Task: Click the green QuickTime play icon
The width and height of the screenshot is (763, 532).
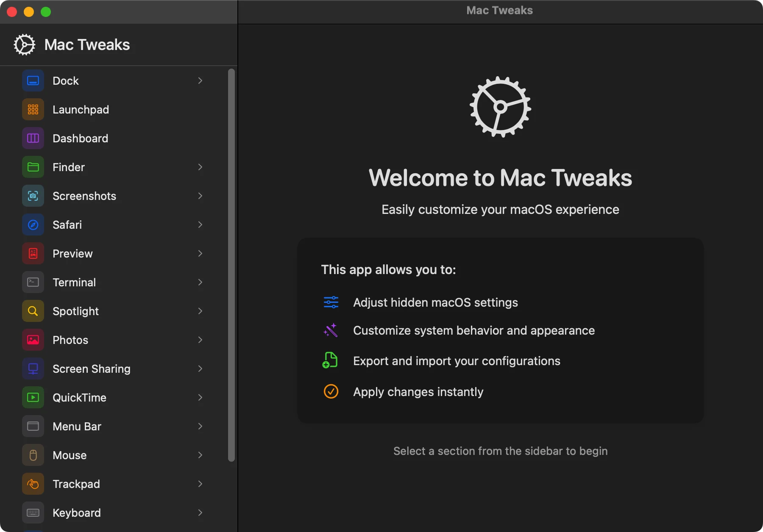Action: tap(33, 397)
